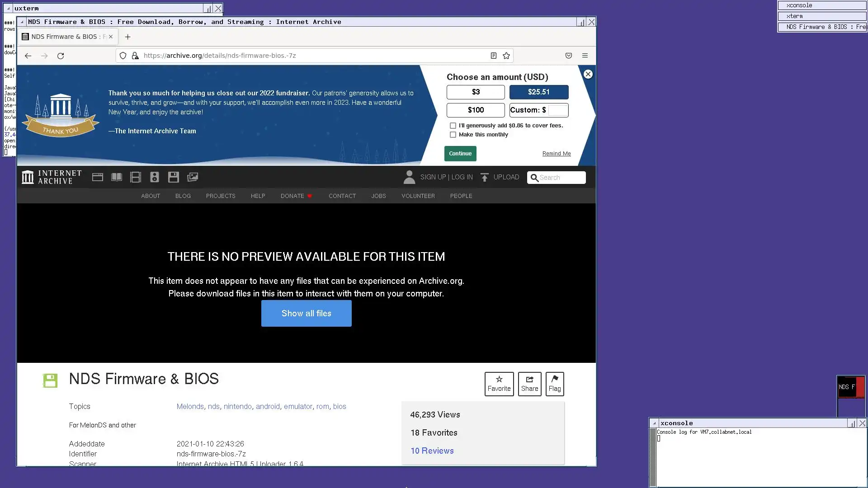Open a new browser tab

pyautogui.click(x=127, y=37)
